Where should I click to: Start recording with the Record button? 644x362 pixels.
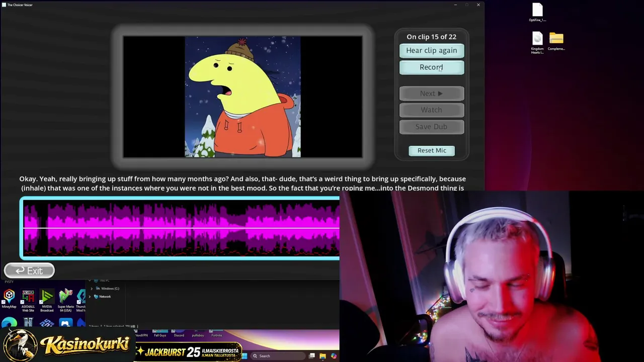(x=432, y=67)
